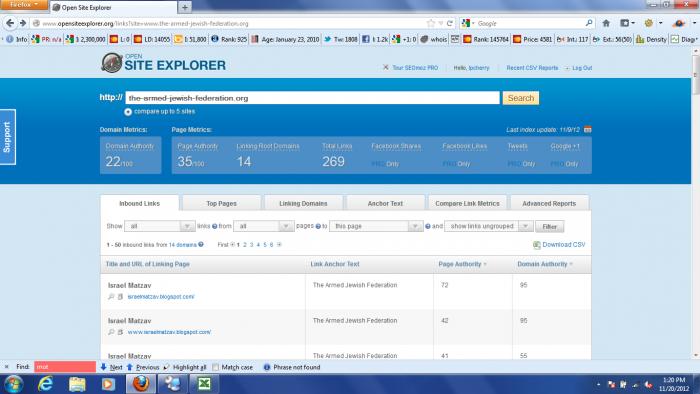
Task: Click the magnifier icon under Israel Matzav
Action: (x=111, y=297)
